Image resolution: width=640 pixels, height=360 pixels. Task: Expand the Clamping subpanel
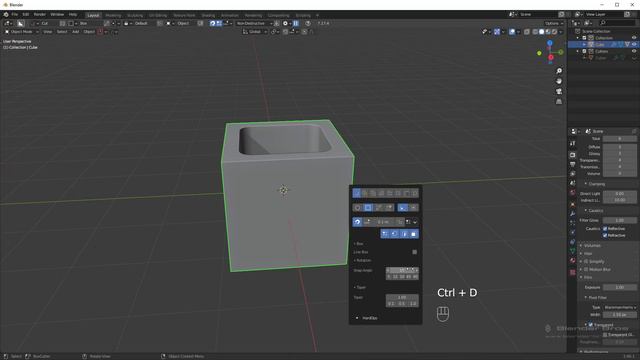point(596,184)
